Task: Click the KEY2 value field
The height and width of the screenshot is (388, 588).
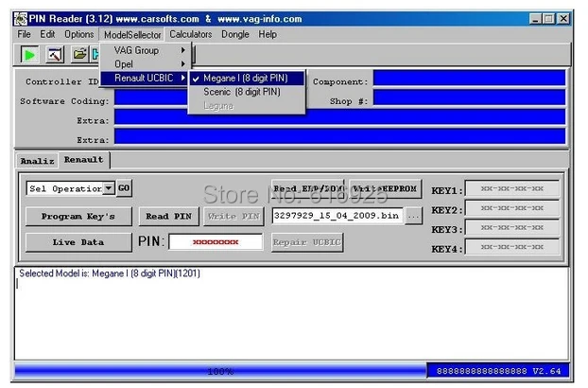Action: coord(512,208)
